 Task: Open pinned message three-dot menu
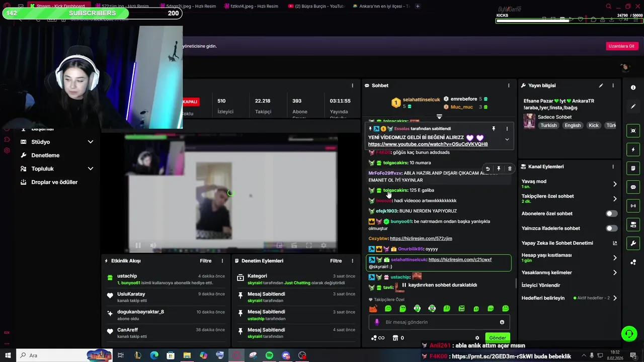click(507, 129)
